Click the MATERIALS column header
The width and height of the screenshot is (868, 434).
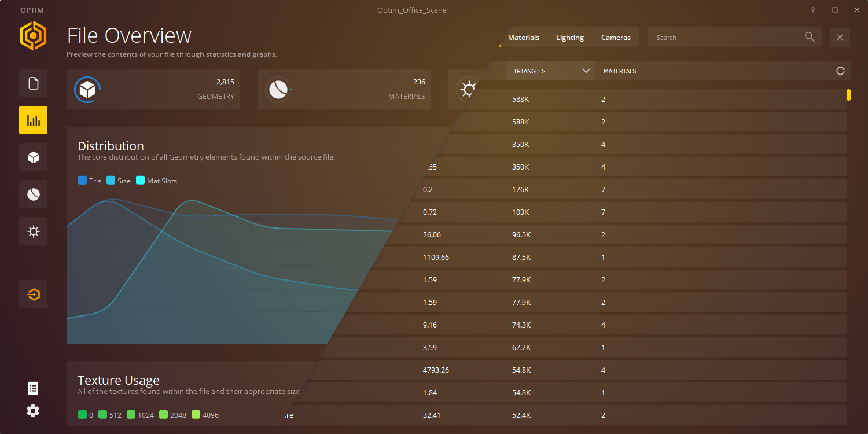point(620,71)
